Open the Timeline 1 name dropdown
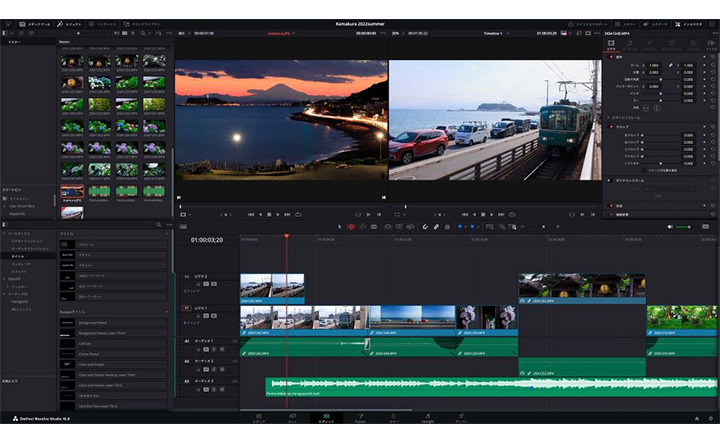This screenshot has width=720, height=444. click(497, 32)
